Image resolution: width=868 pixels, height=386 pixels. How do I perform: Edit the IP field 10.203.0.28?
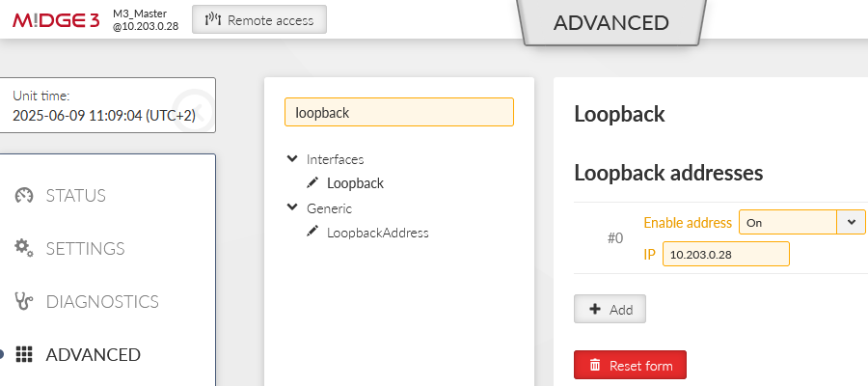(x=725, y=254)
